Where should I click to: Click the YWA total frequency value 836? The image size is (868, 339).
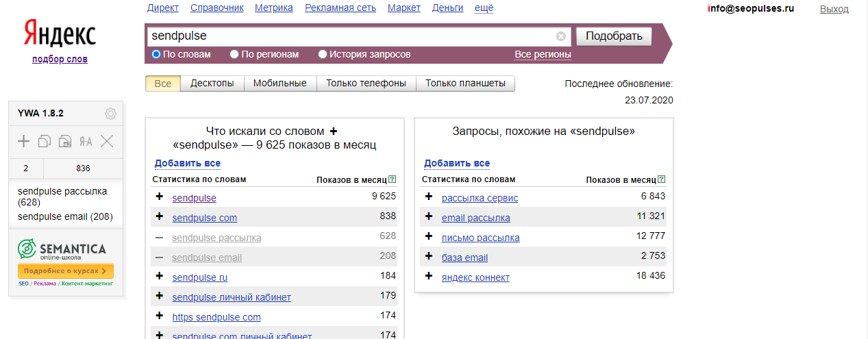[83, 168]
